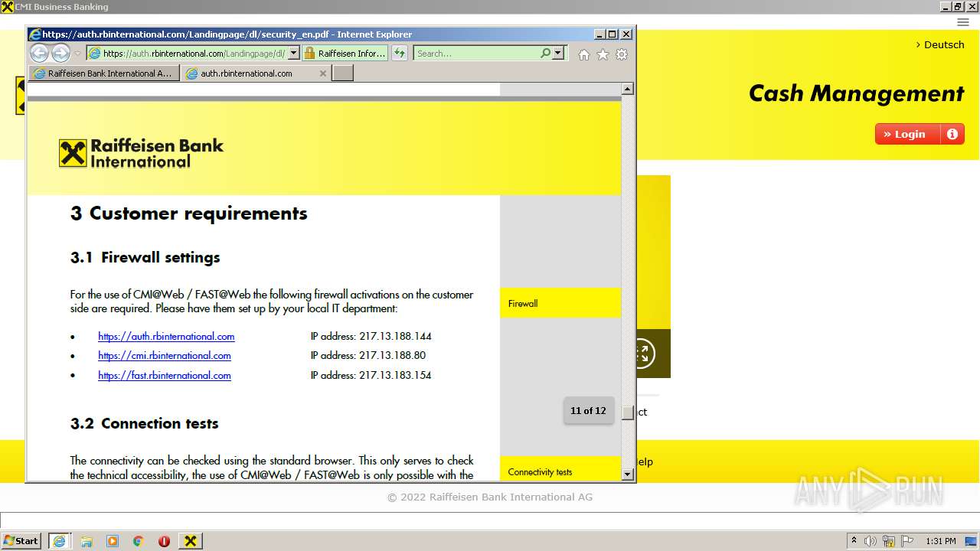Click the PDF vertical scrollbar thumb
Viewport: 980px width, 551px height.
coord(628,412)
